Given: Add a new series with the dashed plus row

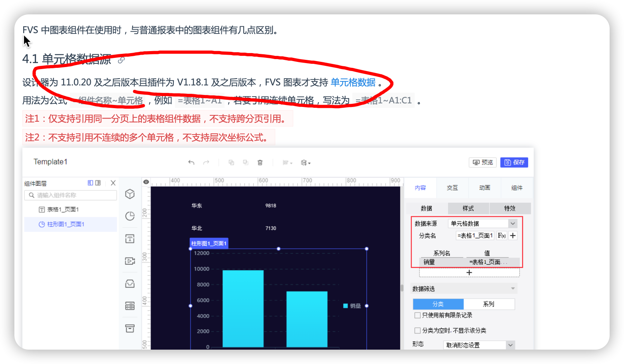Looking at the screenshot, I should click(469, 273).
